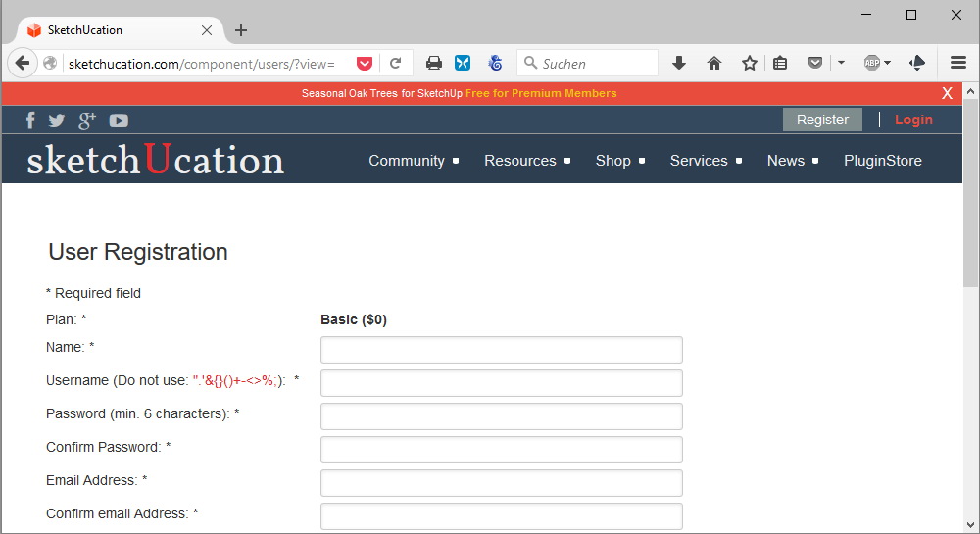
Task: Expand the Adblock Plus dropdown arrow
Action: coord(887,63)
